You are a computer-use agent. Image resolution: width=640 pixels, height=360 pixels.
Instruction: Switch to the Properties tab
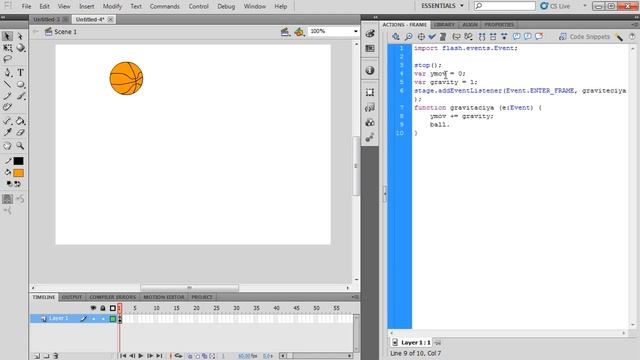tap(499, 24)
